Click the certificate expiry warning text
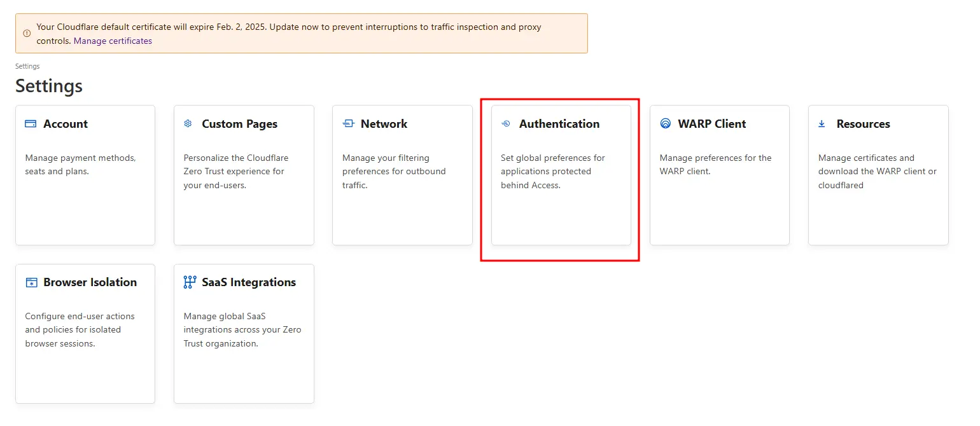The height and width of the screenshot is (426, 980). [289, 34]
